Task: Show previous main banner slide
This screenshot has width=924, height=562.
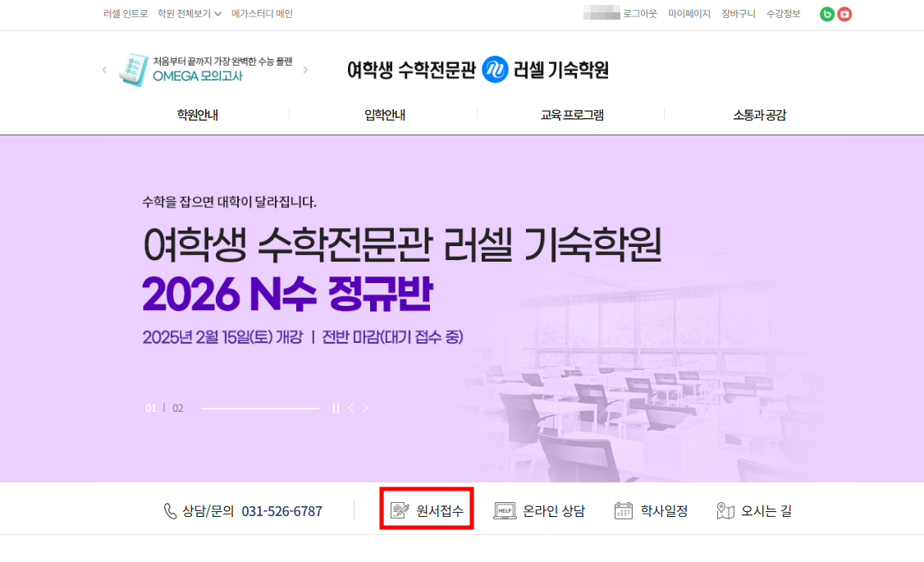Action: [350, 408]
